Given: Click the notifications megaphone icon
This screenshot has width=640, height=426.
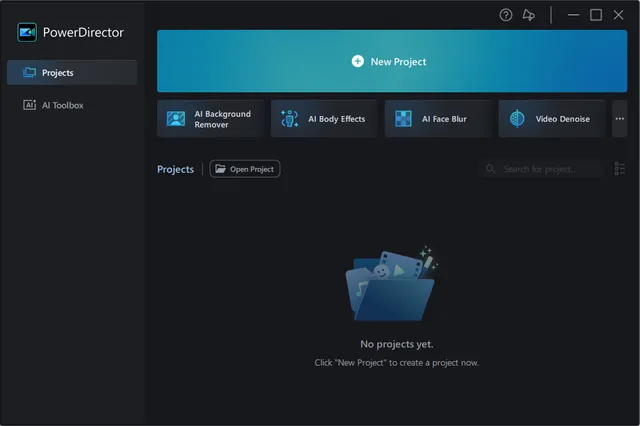Looking at the screenshot, I should [x=529, y=15].
